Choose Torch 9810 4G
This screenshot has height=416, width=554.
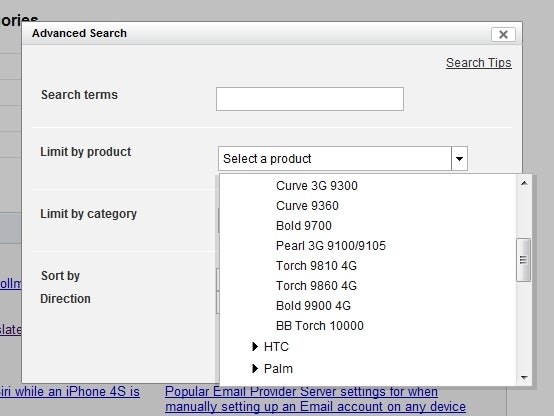316,265
